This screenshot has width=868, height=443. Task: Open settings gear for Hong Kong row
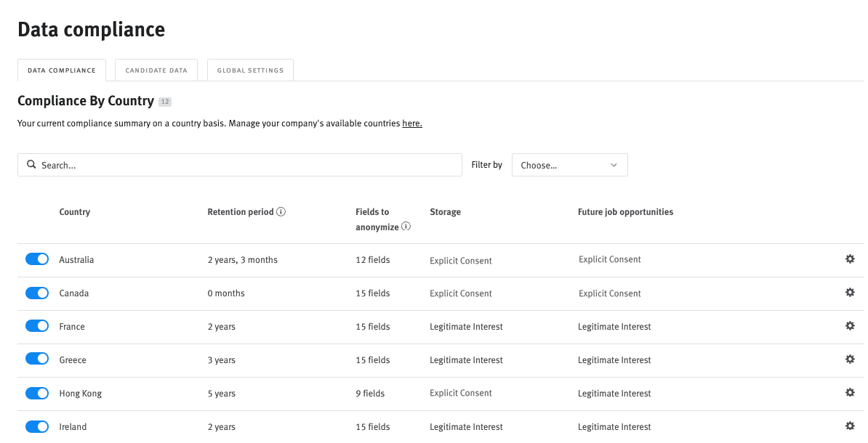[850, 392]
